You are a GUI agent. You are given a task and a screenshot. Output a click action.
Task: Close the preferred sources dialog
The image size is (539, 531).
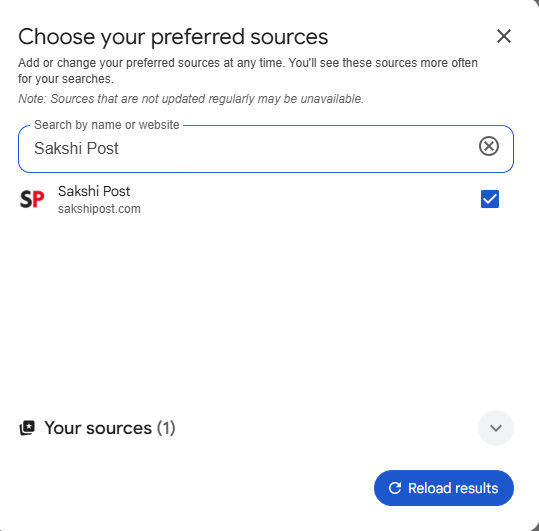[504, 36]
